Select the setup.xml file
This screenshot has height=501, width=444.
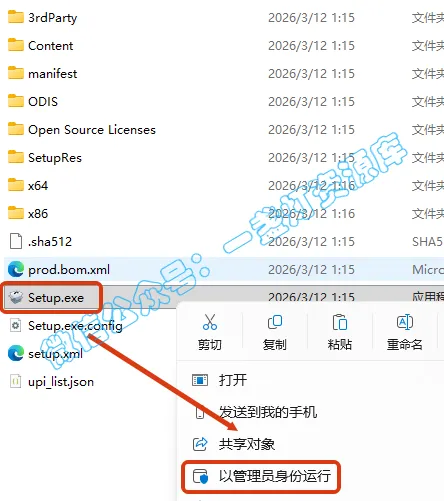(55, 354)
